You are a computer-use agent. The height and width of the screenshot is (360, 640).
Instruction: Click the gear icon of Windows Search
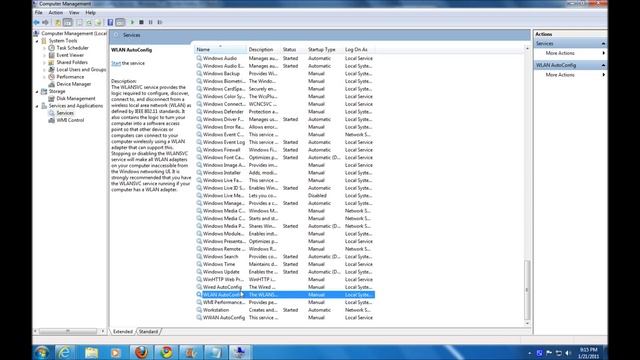click(x=199, y=256)
